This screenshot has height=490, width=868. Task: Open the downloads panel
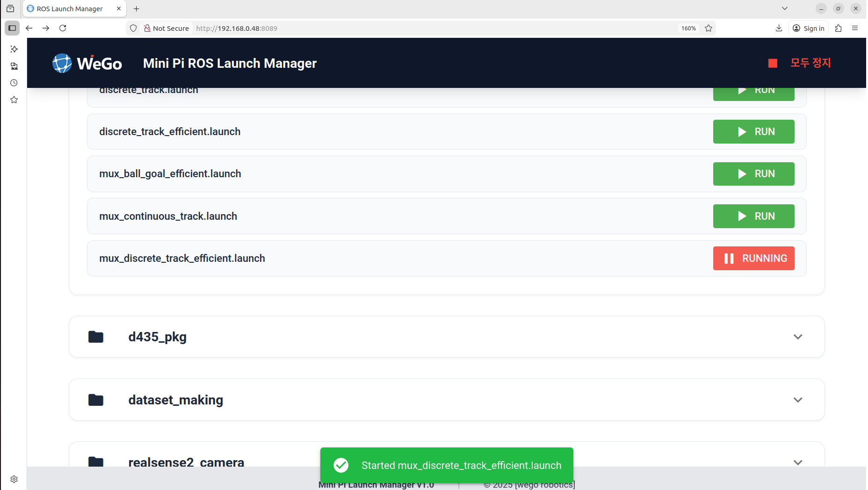pyautogui.click(x=779, y=28)
